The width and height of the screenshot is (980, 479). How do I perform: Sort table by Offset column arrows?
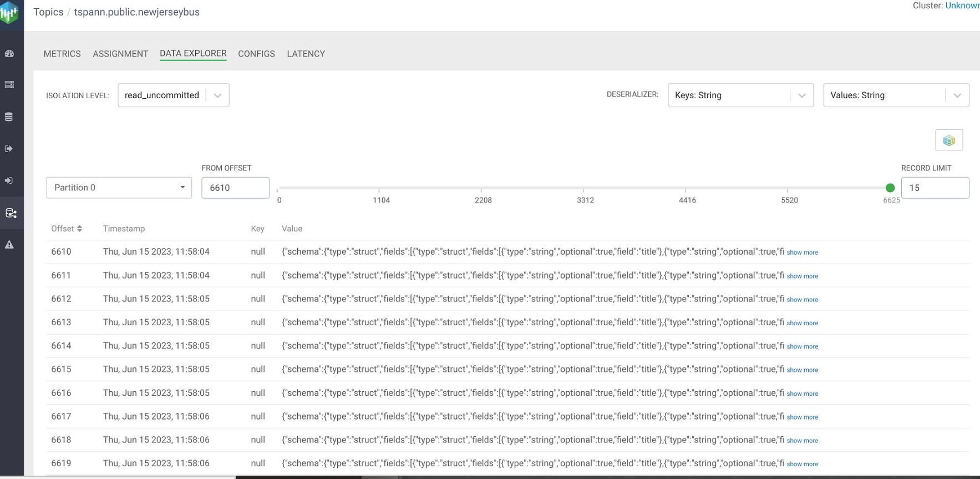79,229
